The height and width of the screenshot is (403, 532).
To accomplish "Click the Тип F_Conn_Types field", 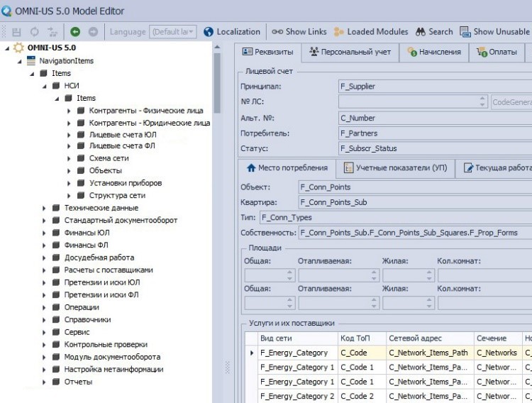I will pos(396,218).
